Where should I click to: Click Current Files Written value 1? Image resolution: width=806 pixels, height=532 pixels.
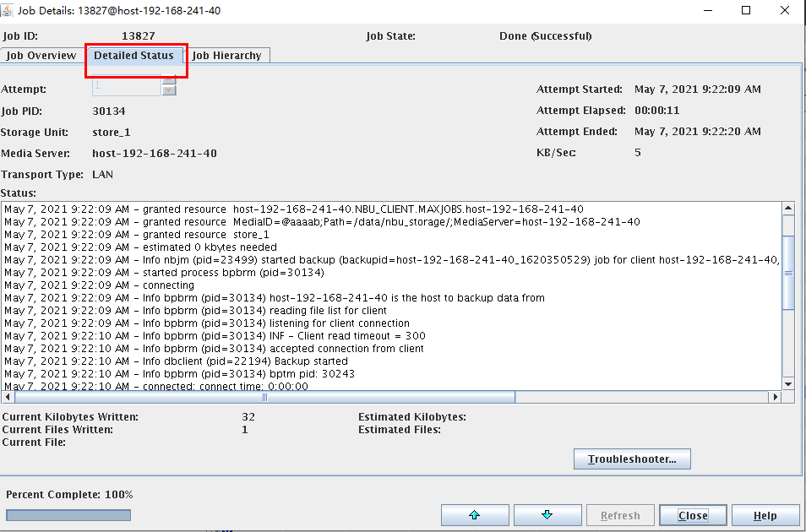point(245,429)
